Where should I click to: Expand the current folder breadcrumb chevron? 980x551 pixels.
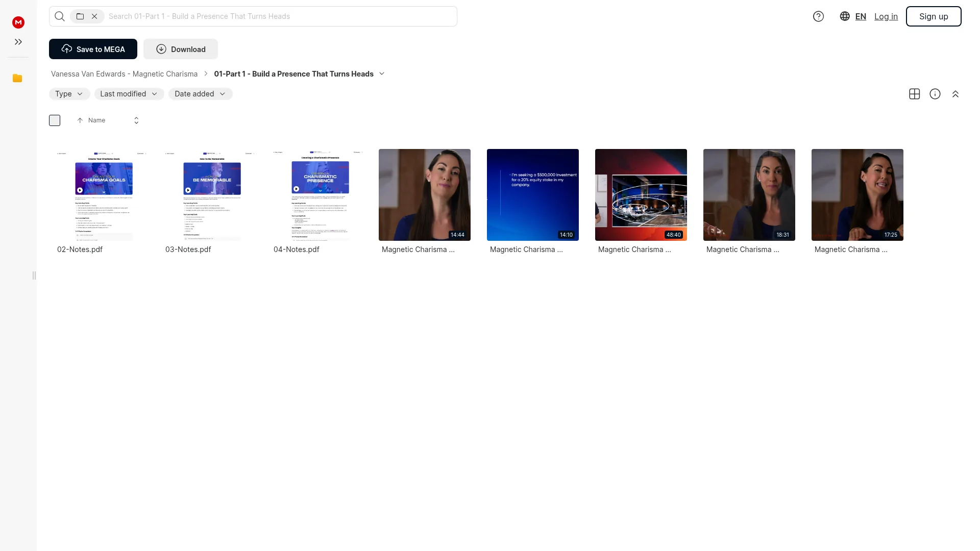click(382, 74)
